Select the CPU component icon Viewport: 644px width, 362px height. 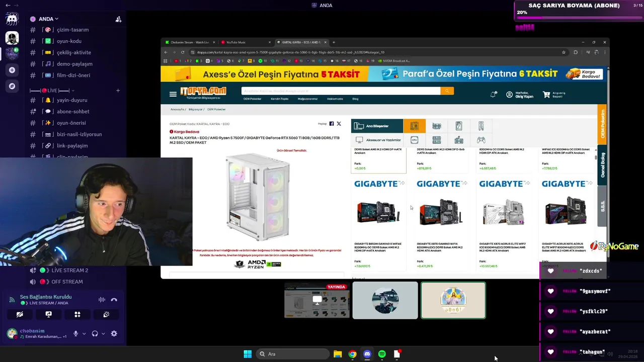point(414,140)
